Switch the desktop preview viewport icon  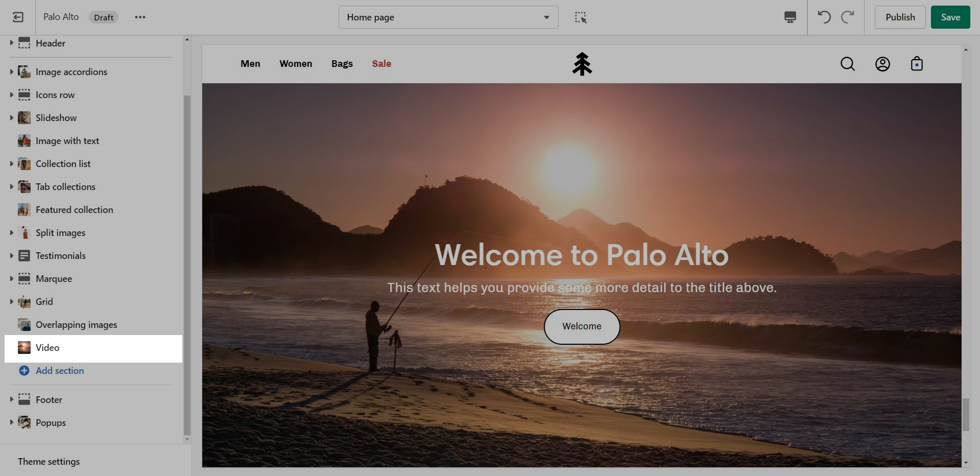pos(790,17)
